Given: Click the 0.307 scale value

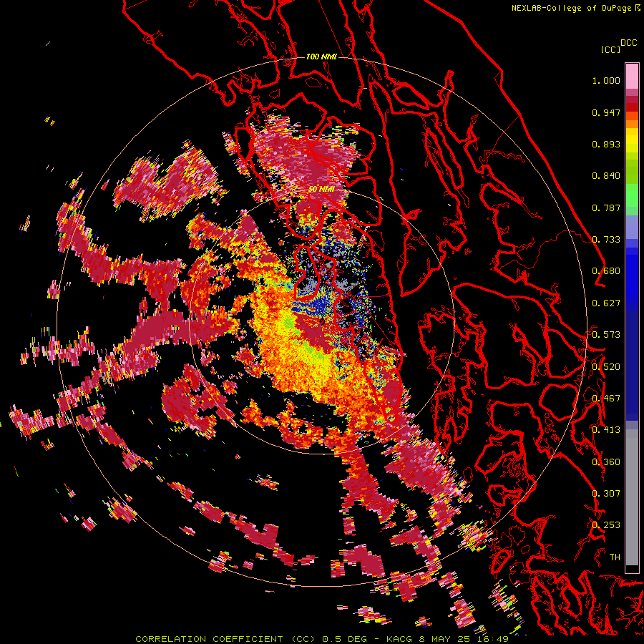Looking at the screenshot, I should coord(606,493).
